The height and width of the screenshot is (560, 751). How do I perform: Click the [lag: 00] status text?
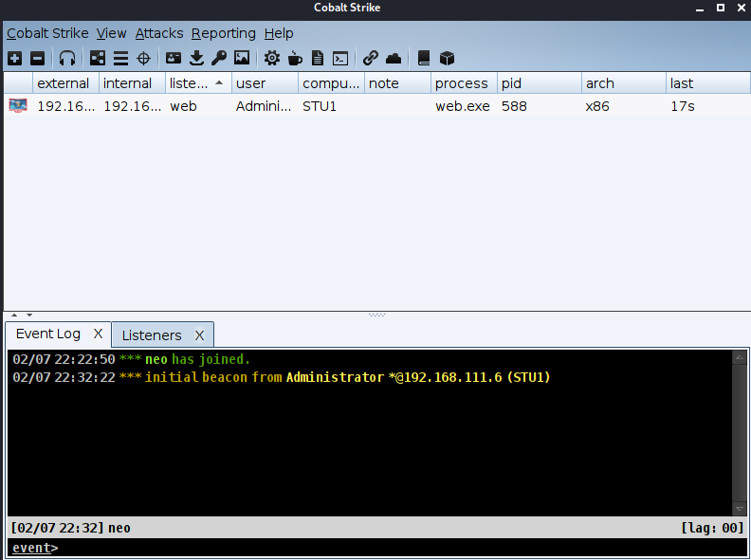(713, 528)
